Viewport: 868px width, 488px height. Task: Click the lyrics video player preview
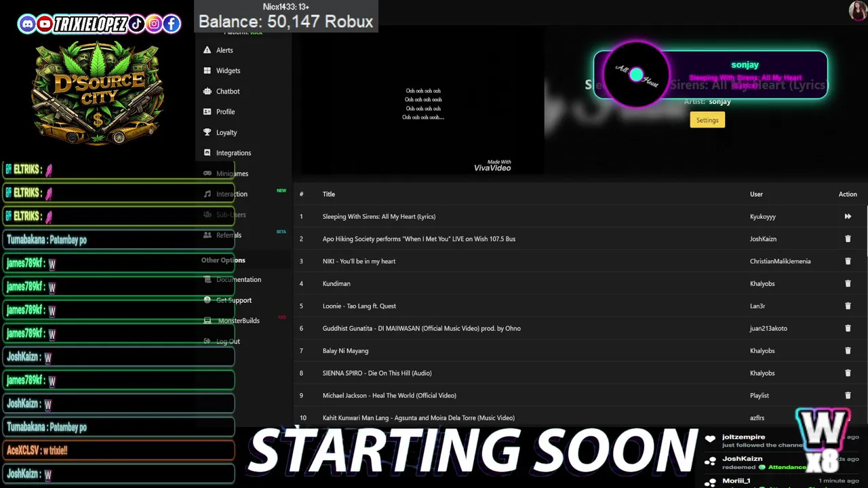click(x=422, y=102)
